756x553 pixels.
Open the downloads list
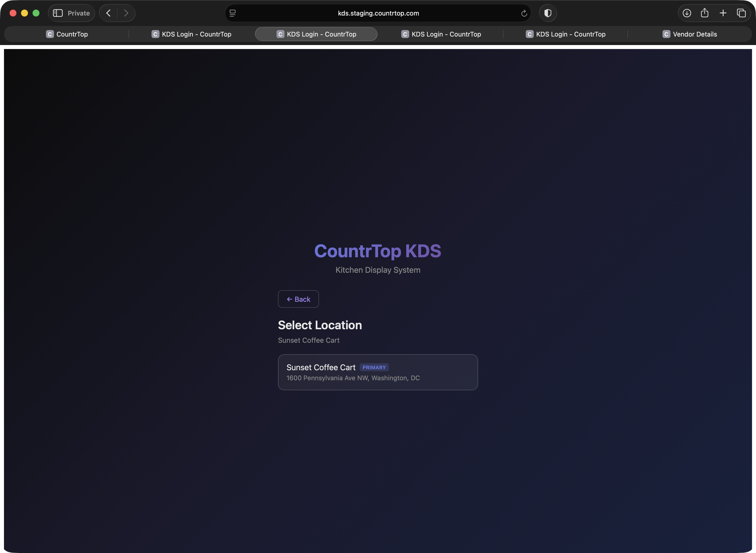[x=687, y=13]
